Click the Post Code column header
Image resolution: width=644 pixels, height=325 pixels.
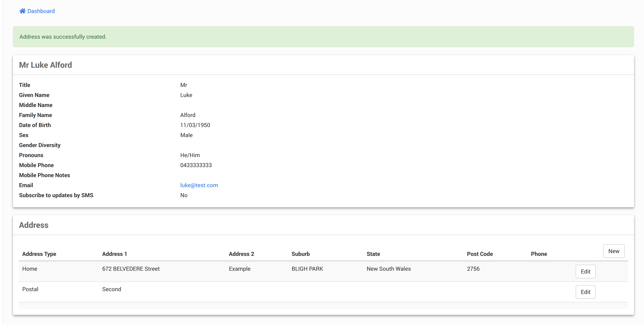480,254
